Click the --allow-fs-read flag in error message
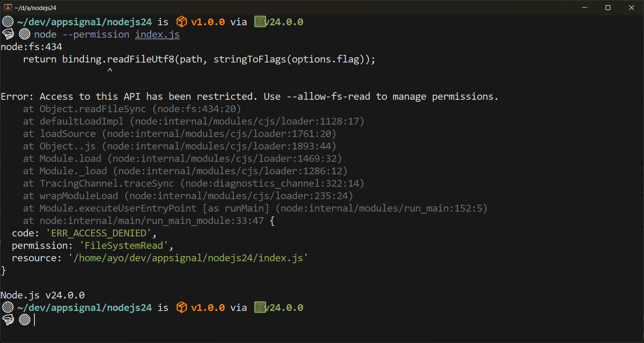644x343 pixels. [328, 97]
